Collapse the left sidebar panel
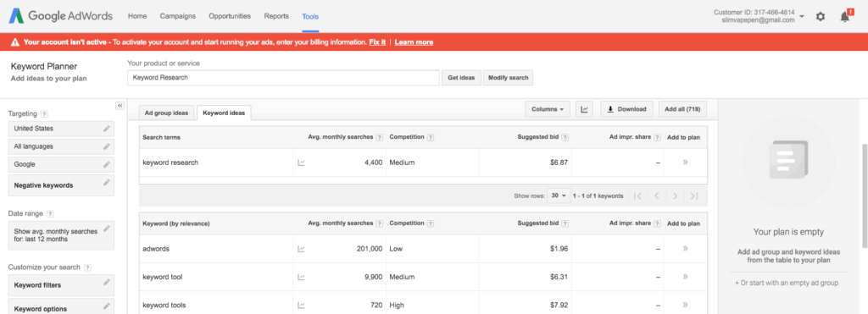 [x=120, y=106]
